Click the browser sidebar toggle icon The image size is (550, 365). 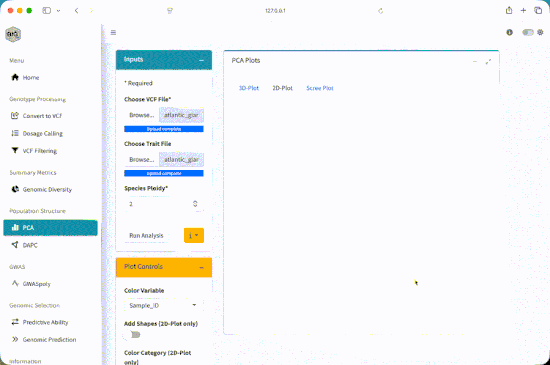(x=46, y=11)
